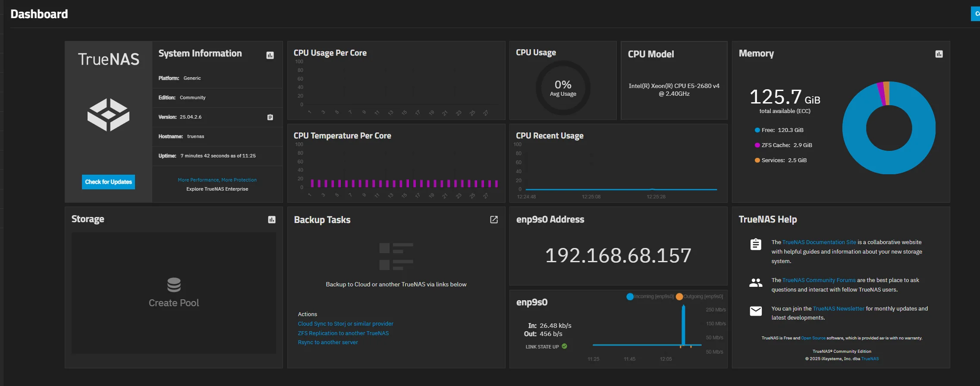
Task: Open Storage reports chart icon
Action: (x=272, y=220)
